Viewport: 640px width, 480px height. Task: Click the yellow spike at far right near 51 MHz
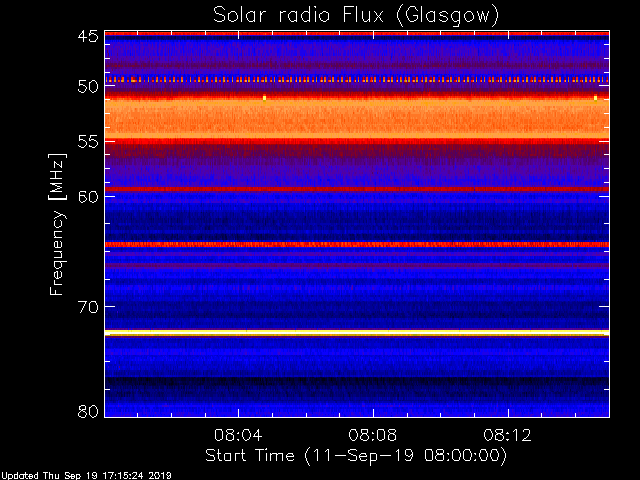(x=596, y=98)
